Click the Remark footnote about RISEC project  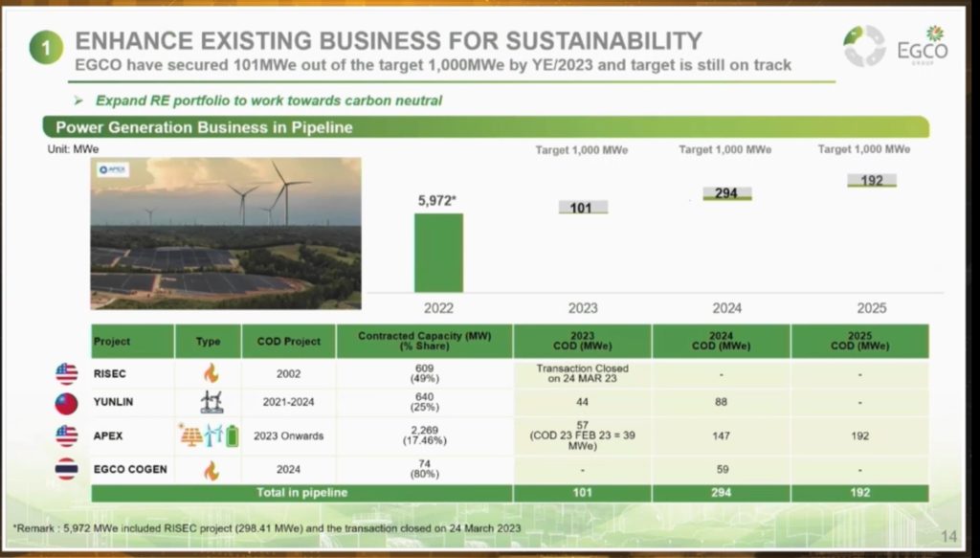(267, 528)
